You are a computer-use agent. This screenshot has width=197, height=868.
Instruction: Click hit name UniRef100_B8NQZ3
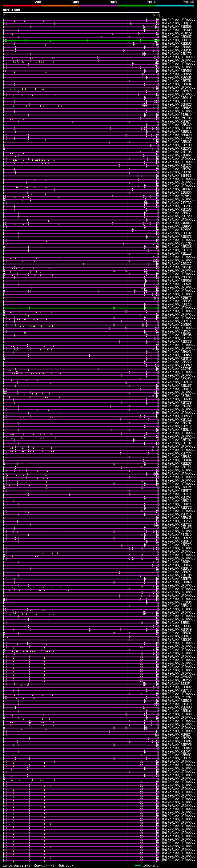coord(177,104)
